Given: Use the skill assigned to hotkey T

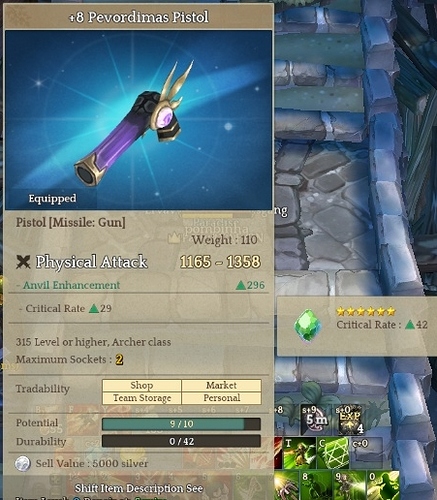Looking at the screenshot, I should (x=299, y=453).
